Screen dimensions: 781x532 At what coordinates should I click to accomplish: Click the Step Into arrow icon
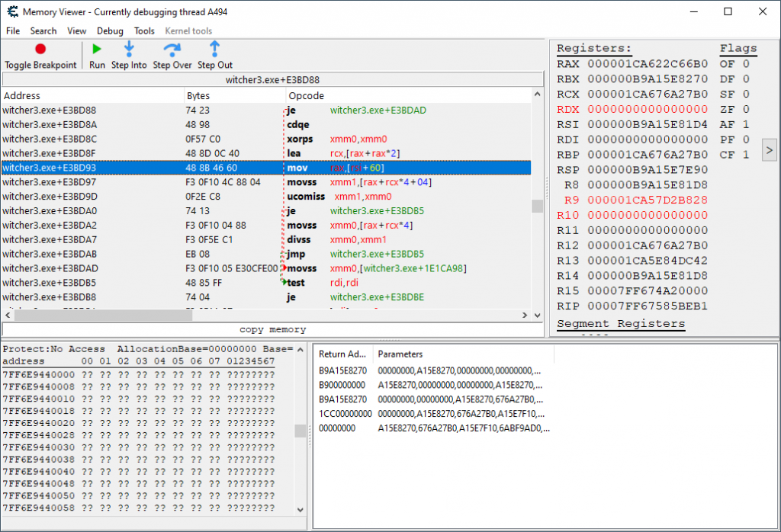pyautogui.click(x=129, y=50)
